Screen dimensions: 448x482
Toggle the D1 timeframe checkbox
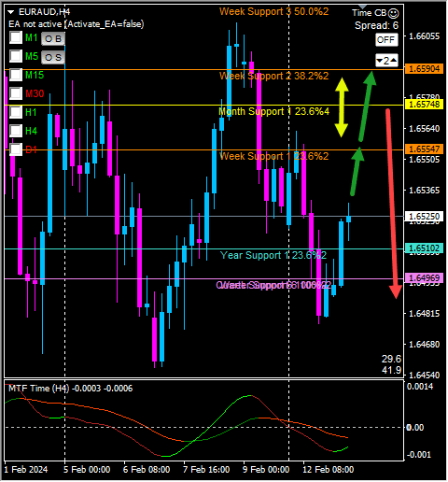[16, 149]
